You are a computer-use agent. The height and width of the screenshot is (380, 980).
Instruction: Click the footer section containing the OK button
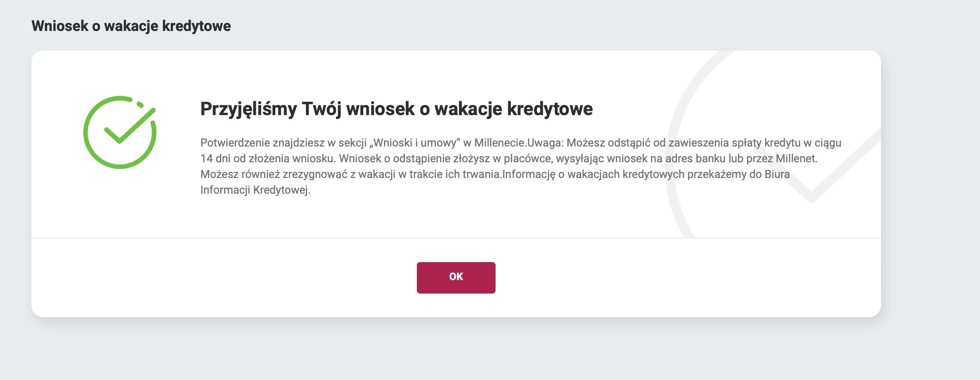455,277
